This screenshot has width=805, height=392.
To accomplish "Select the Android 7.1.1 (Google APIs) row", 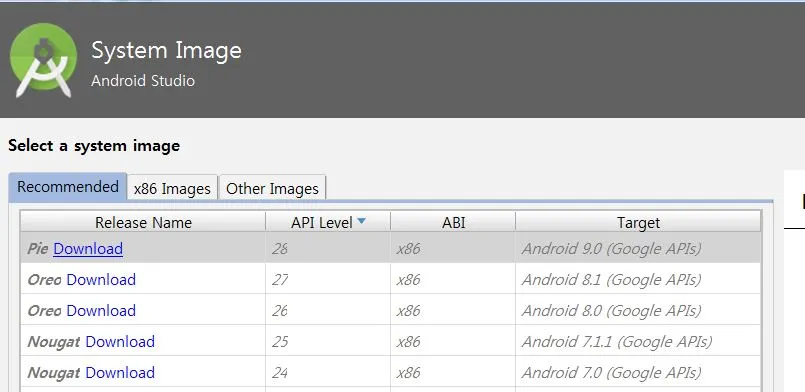I will point(391,340).
